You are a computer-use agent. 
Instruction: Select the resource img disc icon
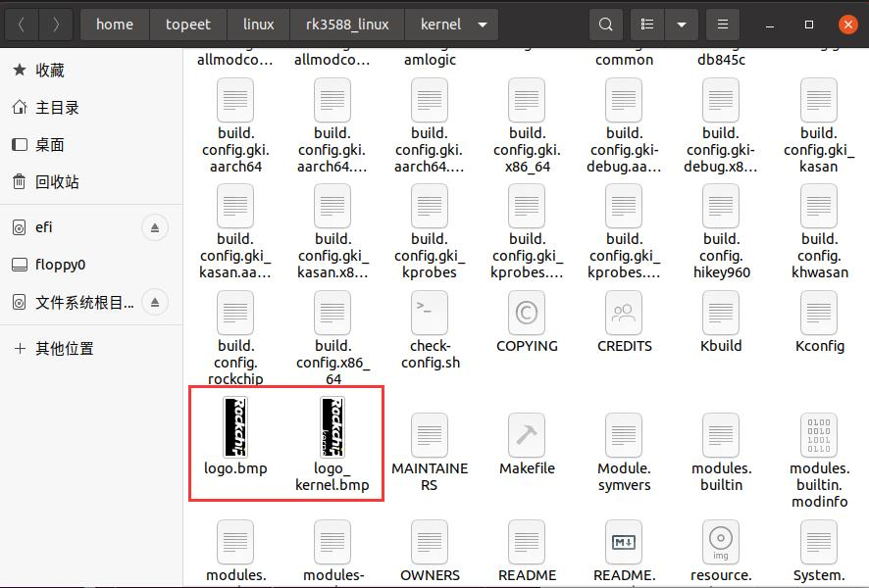[721, 542]
